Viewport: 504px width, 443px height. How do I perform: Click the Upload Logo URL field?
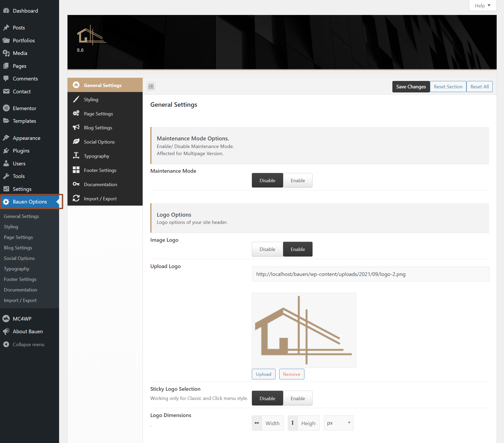coord(371,274)
